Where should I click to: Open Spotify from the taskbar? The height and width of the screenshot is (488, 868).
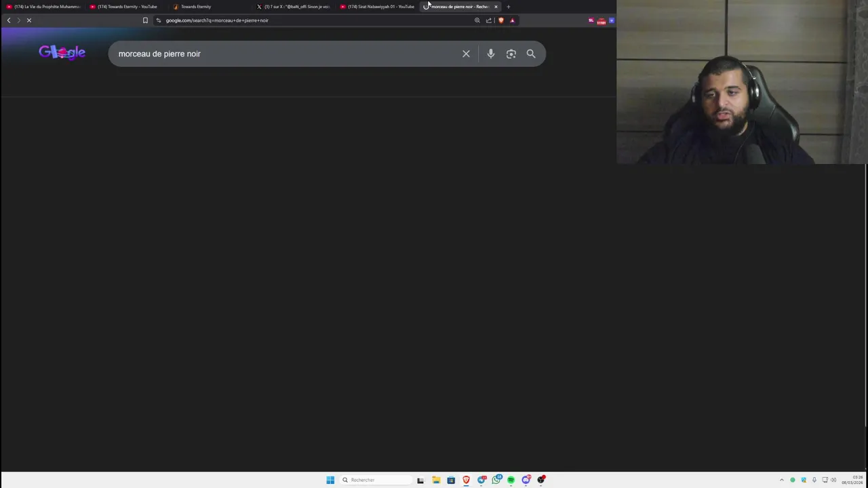[511, 480]
